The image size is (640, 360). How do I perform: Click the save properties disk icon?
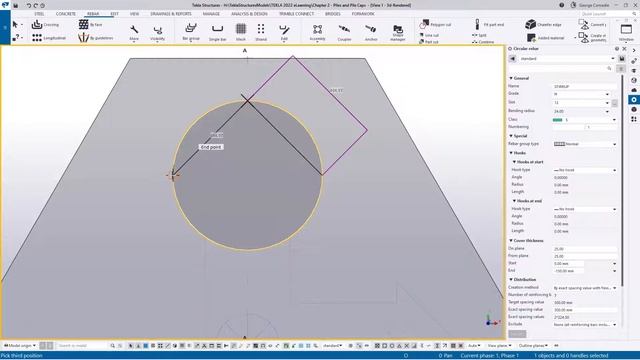click(622, 59)
